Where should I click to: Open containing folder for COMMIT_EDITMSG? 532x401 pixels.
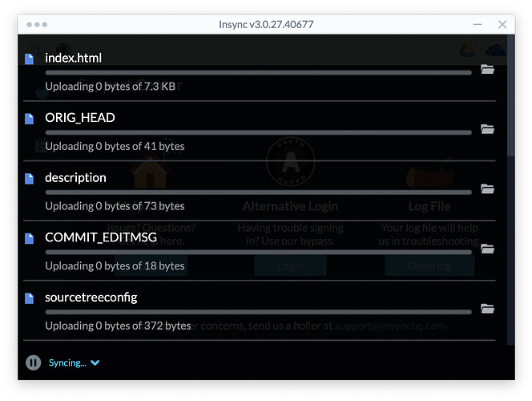click(x=487, y=249)
